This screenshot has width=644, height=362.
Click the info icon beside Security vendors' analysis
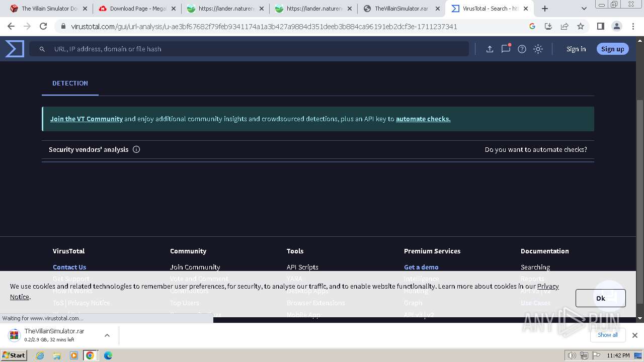(136, 149)
